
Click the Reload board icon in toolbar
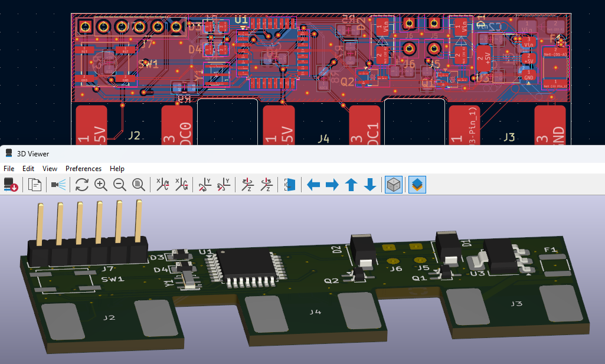tap(11, 185)
